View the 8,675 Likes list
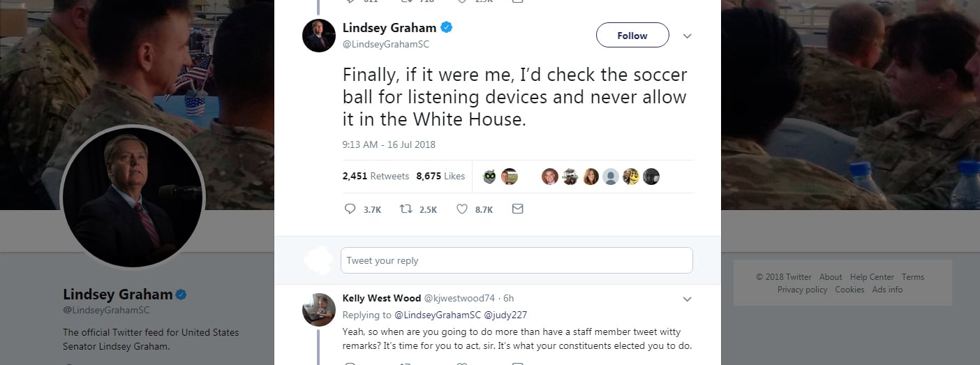Screen dimensions: 980x365 click(440, 176)
